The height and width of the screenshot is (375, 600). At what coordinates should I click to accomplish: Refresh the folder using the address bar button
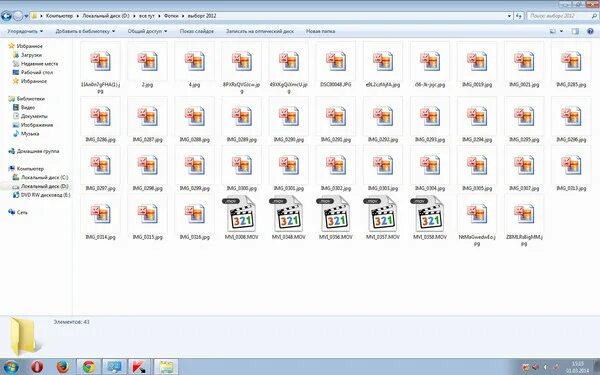tap(518, 16)
